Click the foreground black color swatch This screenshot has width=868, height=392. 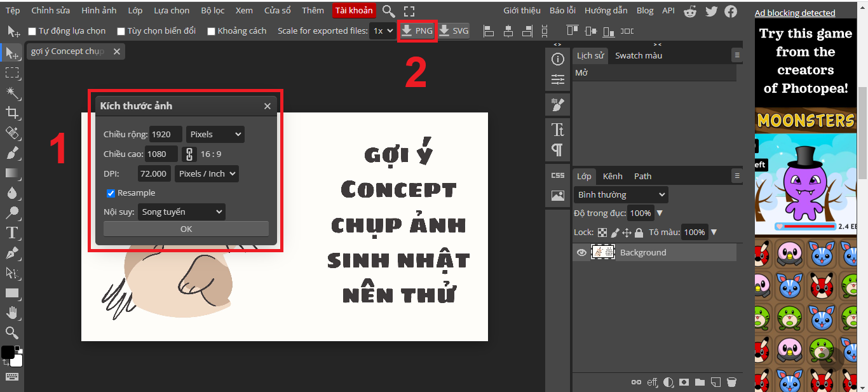[x=8, y=353]
